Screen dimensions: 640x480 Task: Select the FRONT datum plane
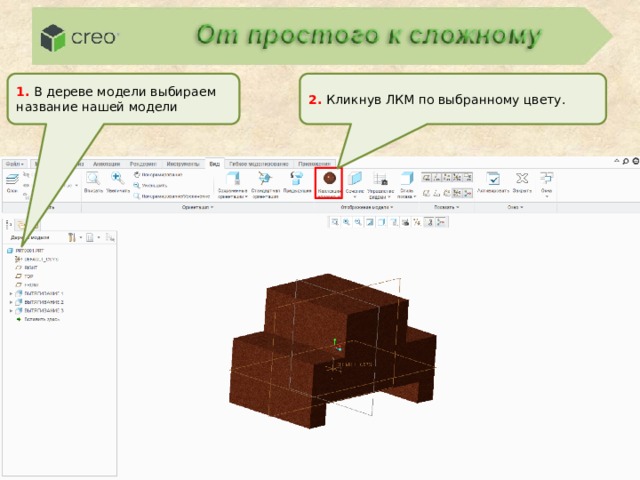[x=27, y=285]
